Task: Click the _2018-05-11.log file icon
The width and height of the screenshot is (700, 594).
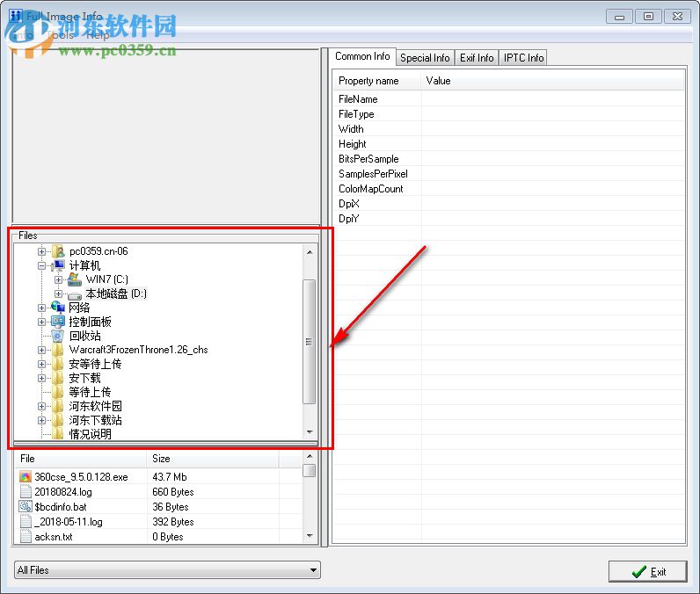Action: coord(26,521)
